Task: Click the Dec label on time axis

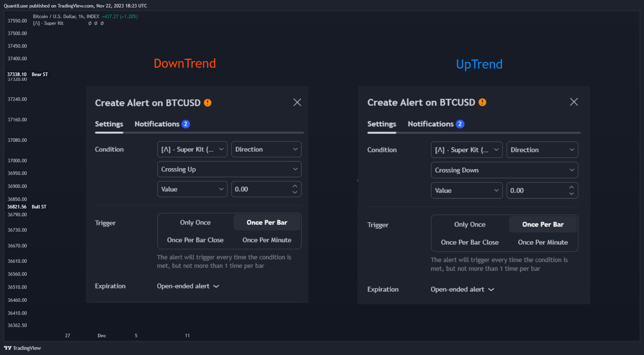Action: coord(102,336)
